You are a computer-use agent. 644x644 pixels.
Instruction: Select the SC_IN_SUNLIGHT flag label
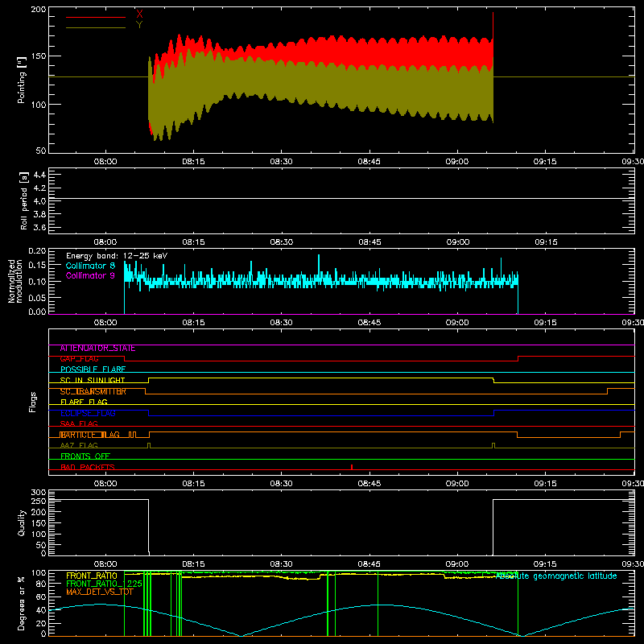pos(93,380)
